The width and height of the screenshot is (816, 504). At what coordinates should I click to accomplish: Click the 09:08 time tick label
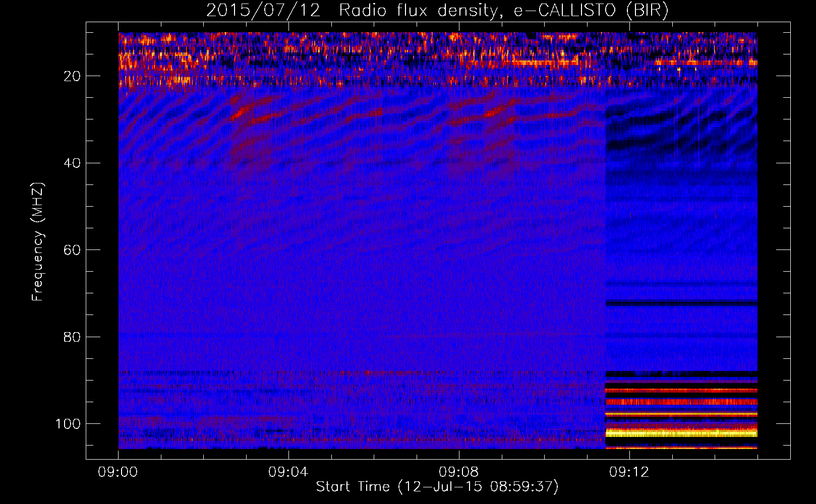(459, 472)
